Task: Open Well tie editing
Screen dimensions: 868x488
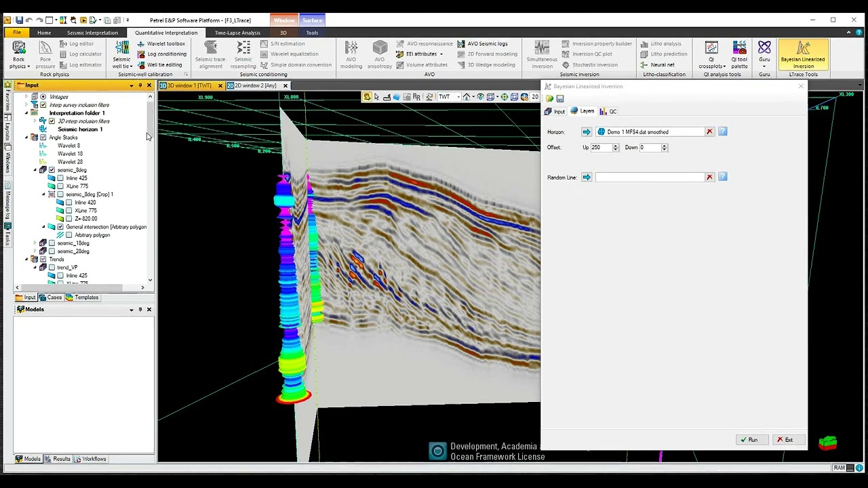Action: point(159,65)
